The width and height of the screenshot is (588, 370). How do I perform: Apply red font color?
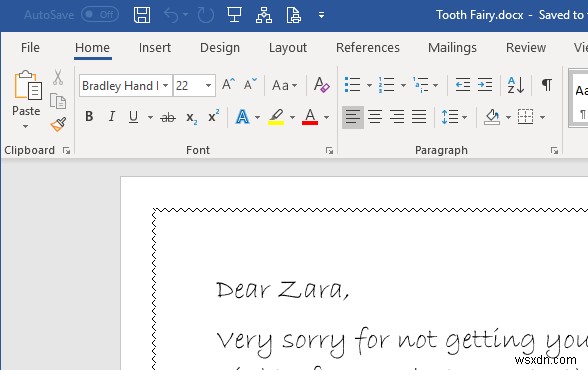click(x=310, y=117)
